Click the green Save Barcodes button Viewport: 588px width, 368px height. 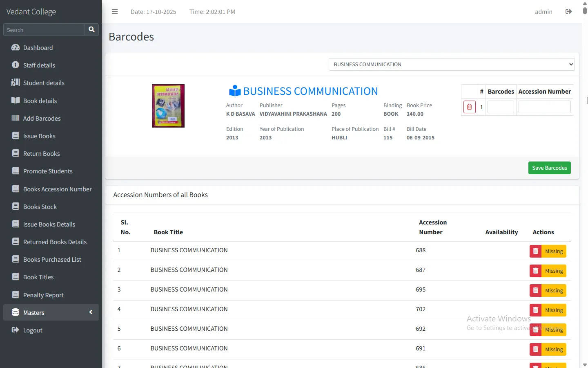(549, 168)
